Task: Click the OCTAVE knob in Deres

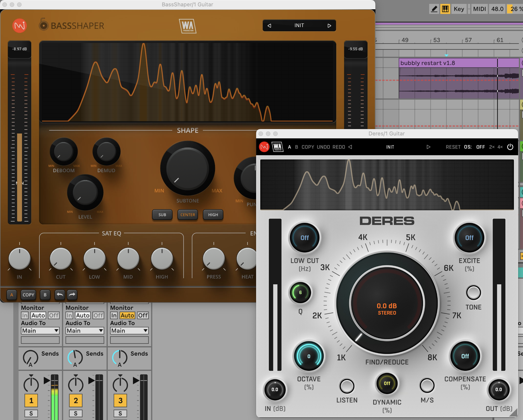Action: [x=309, y=356]
